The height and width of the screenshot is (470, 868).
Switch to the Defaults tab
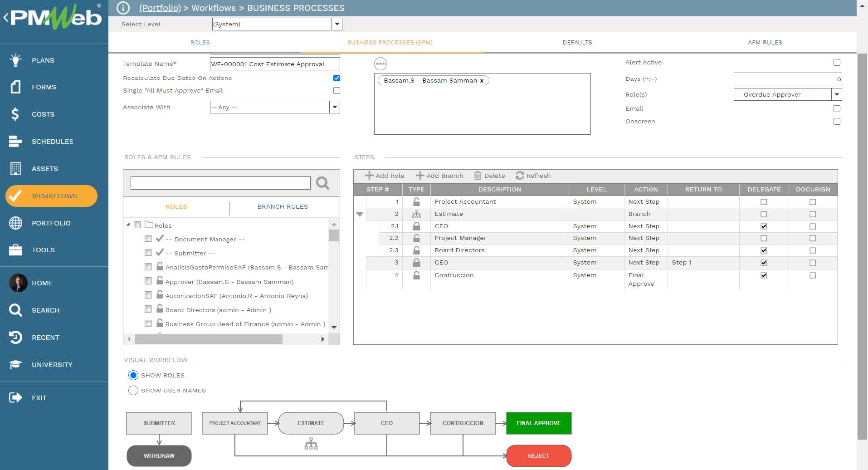(577, 42)
